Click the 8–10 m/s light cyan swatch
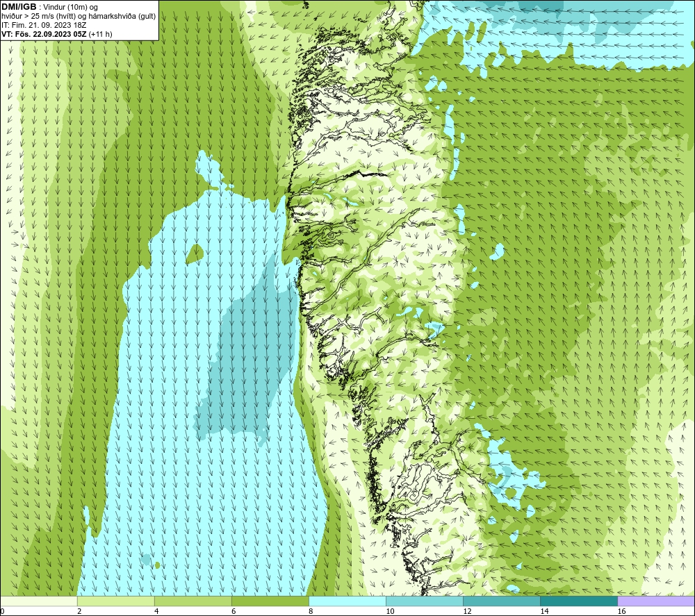This screenshot has height=616, width=695. pos(347,601)
